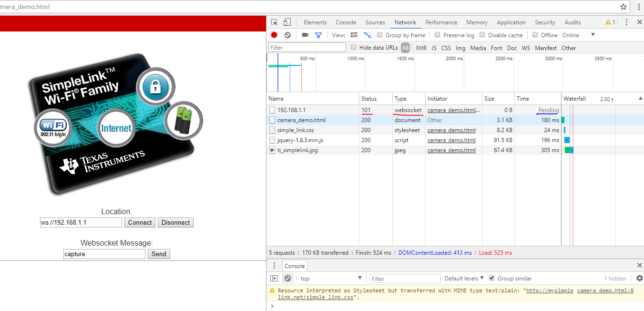Open Chrome's main menu
The width and height of the screenshot is (644, 311).
click(639, 7)
